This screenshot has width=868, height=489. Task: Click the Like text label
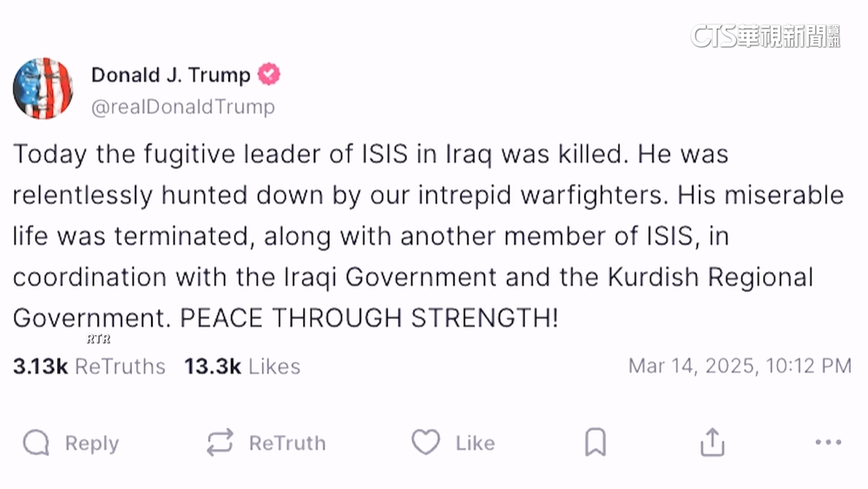click(x=475, y=443)
